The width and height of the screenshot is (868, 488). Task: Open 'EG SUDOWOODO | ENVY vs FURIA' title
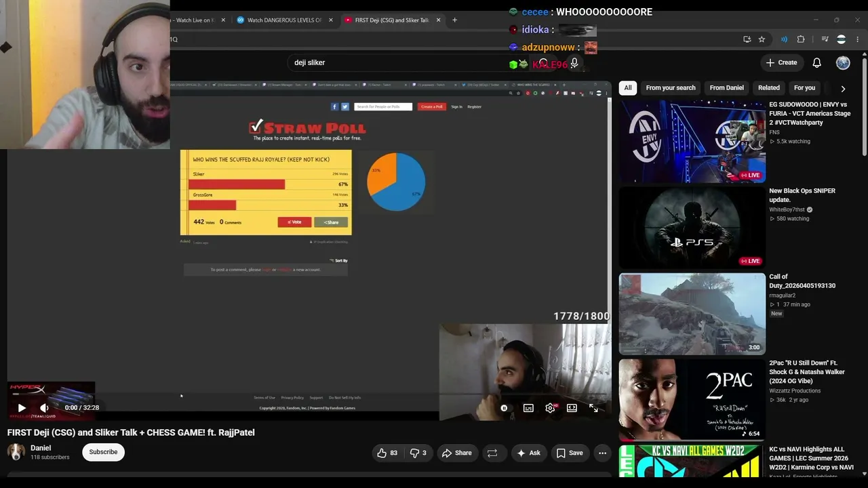[x=810, y=114]
